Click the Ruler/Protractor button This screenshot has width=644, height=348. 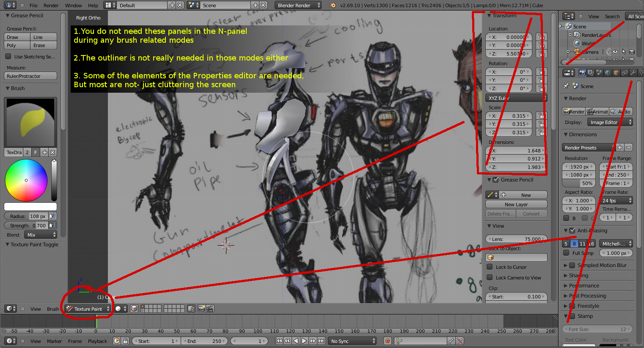click(30, 76)
